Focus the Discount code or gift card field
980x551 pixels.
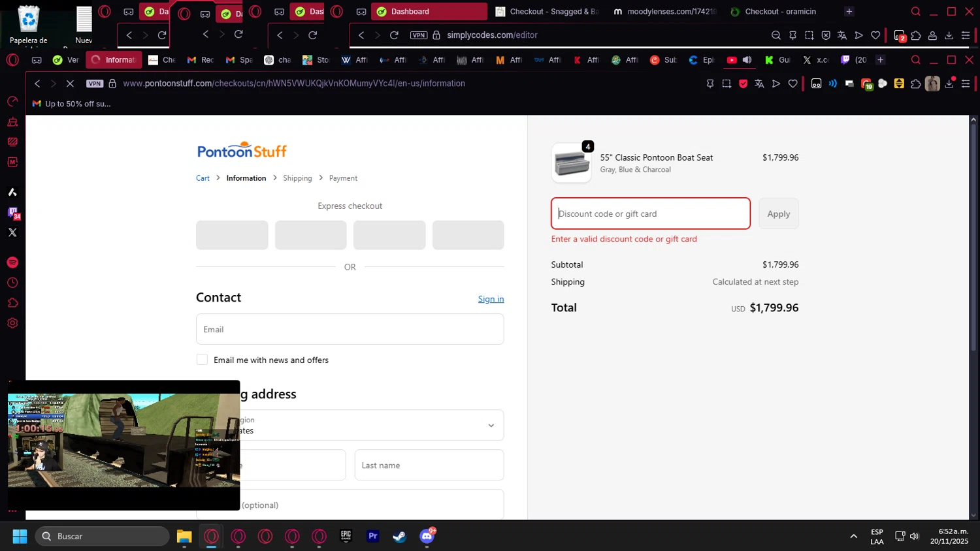650,213
